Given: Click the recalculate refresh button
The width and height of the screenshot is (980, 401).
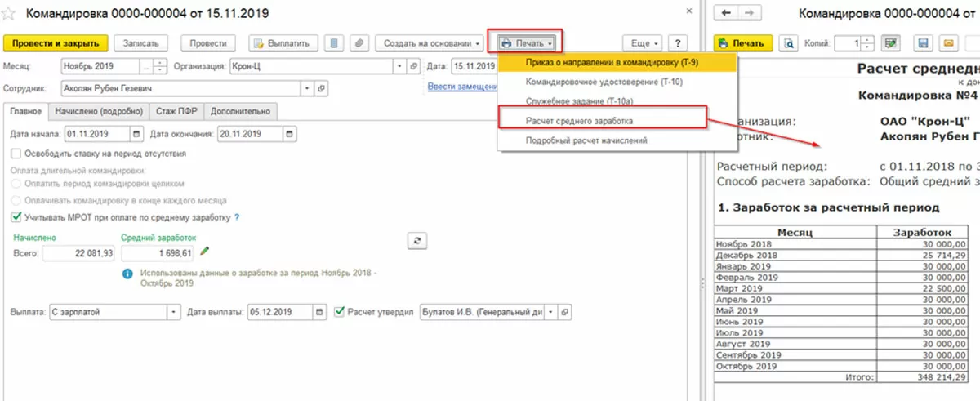Looking at the screenshot, I should (417, 240).
